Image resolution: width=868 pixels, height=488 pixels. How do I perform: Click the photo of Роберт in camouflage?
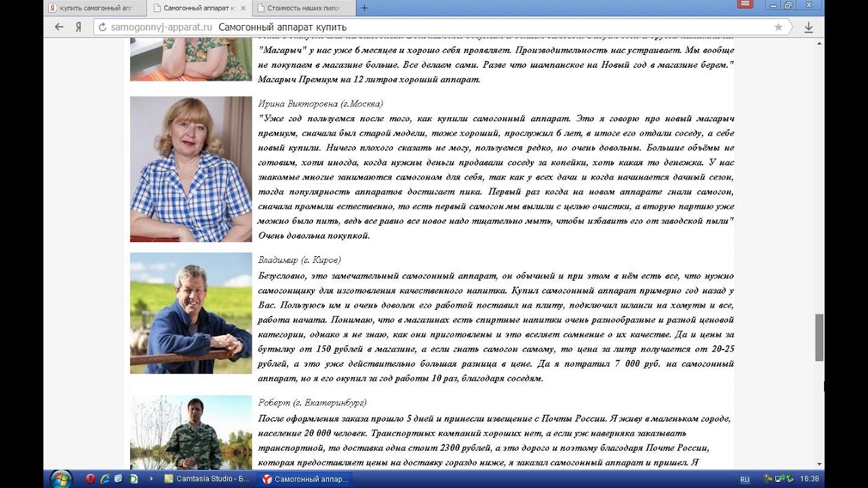191,432
